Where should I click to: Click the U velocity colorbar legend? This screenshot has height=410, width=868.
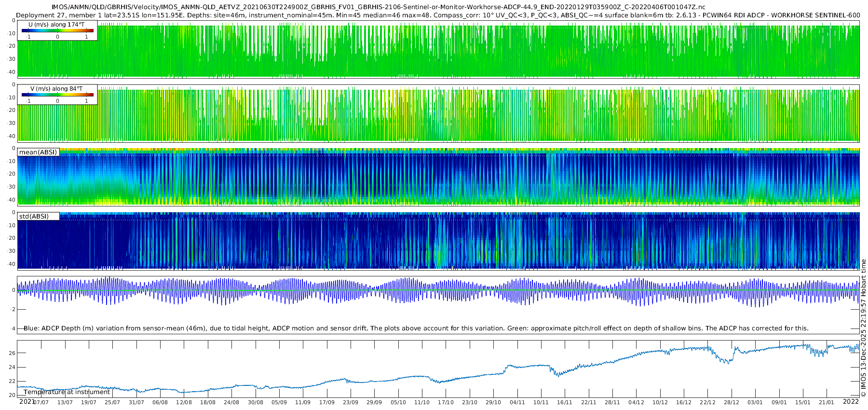(x=57, y=30)
